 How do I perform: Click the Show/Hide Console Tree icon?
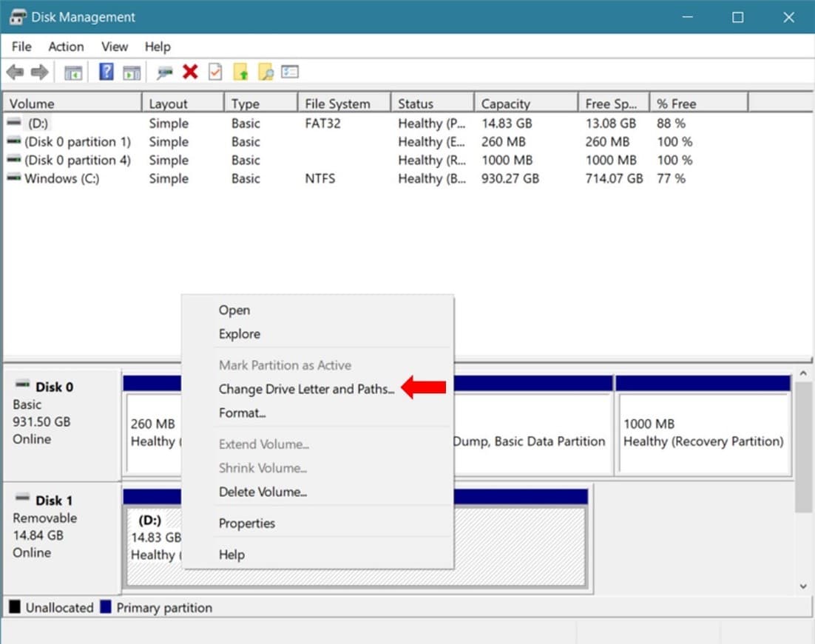pyautogui.click(x=73, y=72)
